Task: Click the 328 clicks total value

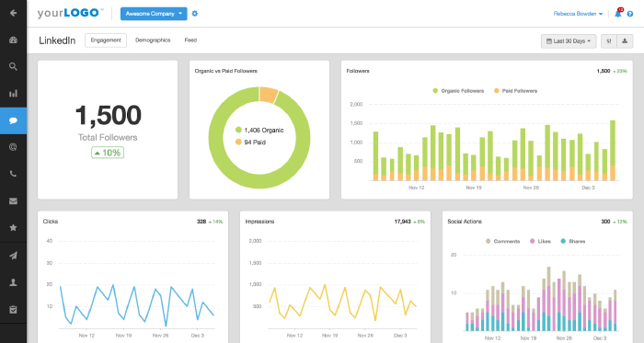Action: [201, 222]
